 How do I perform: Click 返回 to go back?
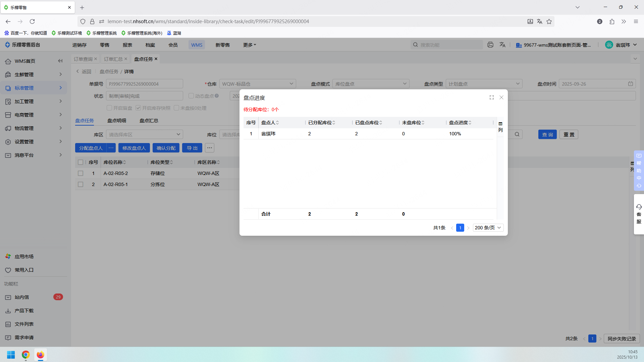[84, 72]
